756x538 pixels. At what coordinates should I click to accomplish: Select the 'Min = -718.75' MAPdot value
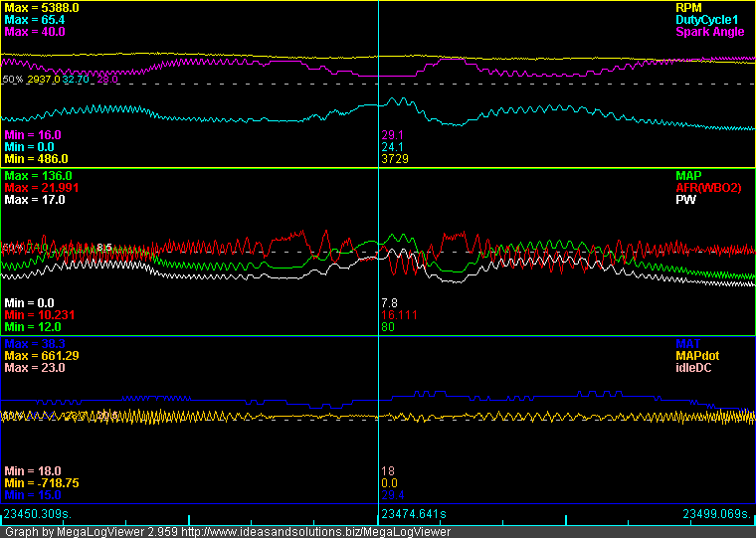(x=42, y=483)
